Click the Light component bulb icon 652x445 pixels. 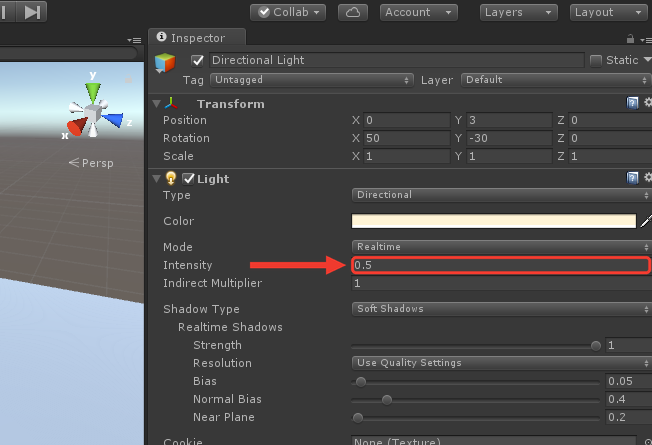(x=170, y=178)
